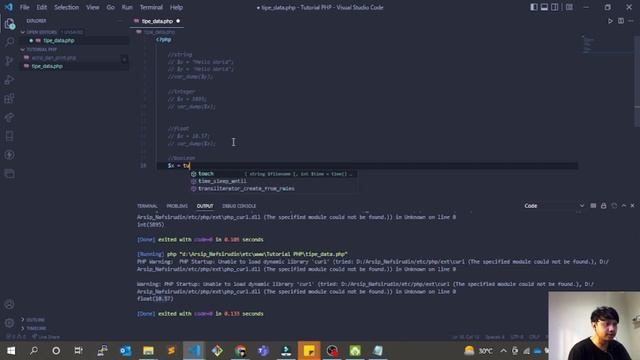Viewport: 640px width, 360px height.
Task: Clear the output panel
Action: (x=593, y=206)
